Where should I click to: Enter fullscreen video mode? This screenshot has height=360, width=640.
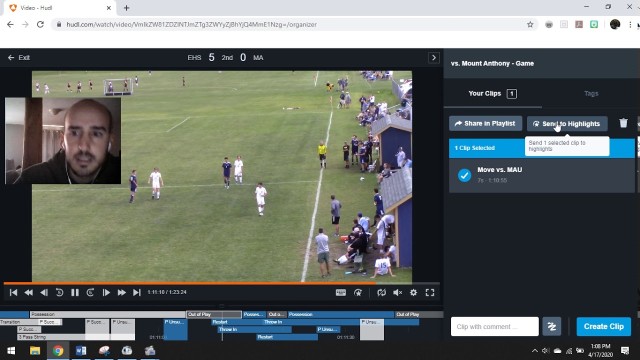pos(430,293)
